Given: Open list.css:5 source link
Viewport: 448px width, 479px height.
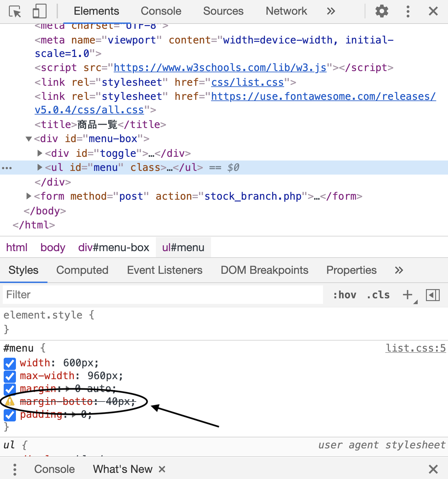Looking at the screenshot, I should click(x=416, y=348).
